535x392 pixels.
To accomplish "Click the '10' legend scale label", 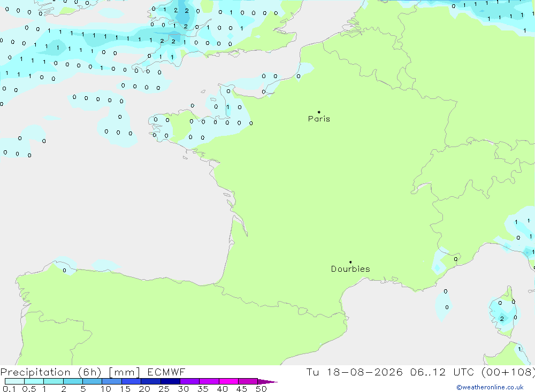I will click(x=106, y=389).
